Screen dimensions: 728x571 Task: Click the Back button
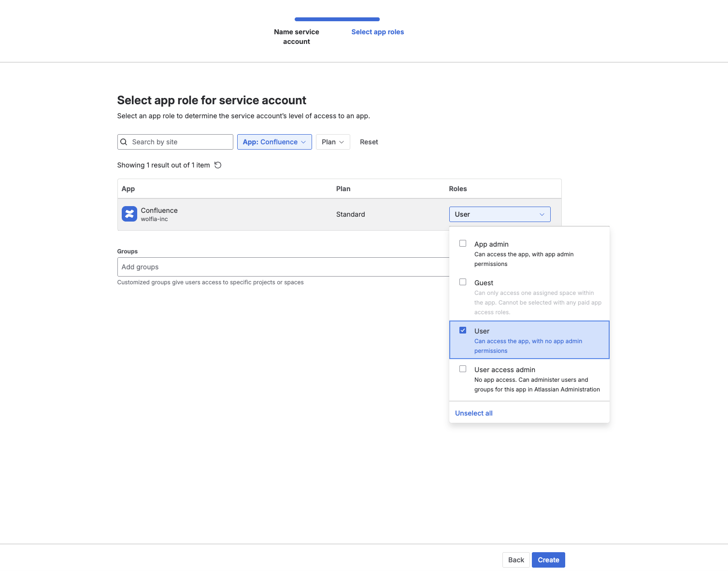[515, 559]
